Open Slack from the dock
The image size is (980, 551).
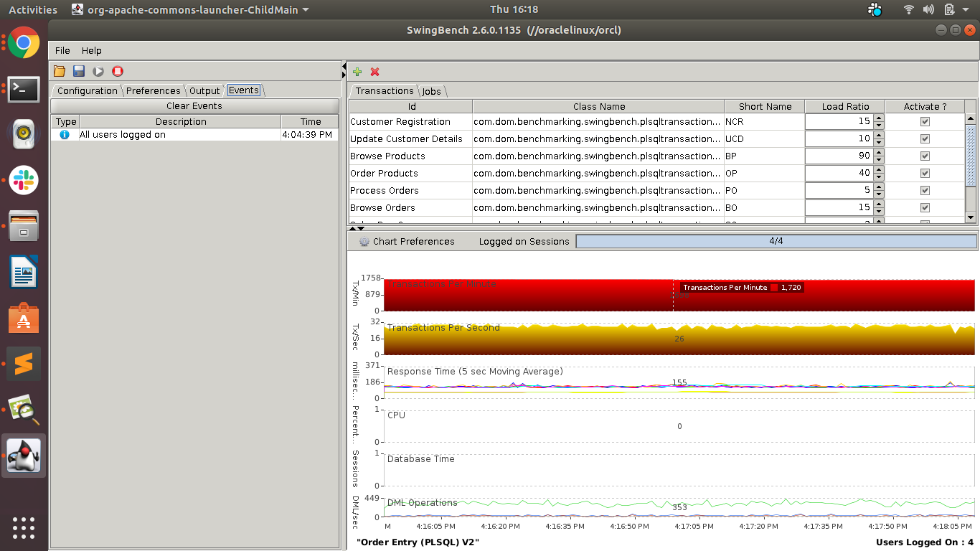(24, 180)
